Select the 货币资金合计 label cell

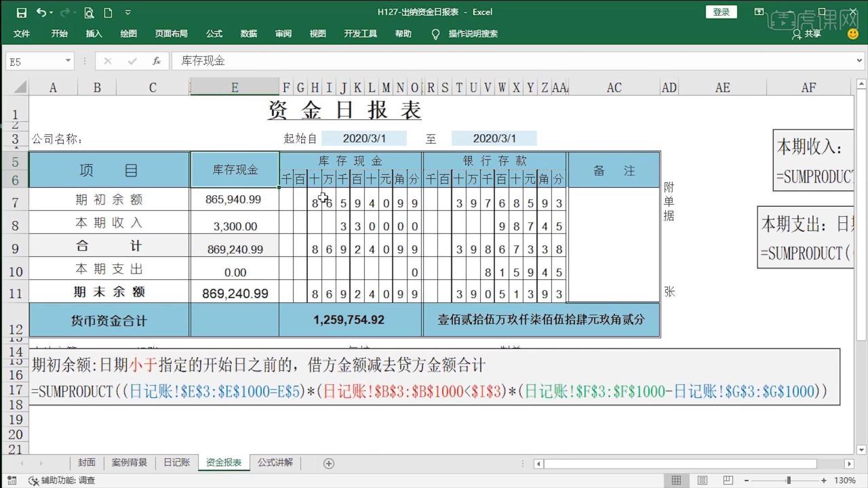109,319
